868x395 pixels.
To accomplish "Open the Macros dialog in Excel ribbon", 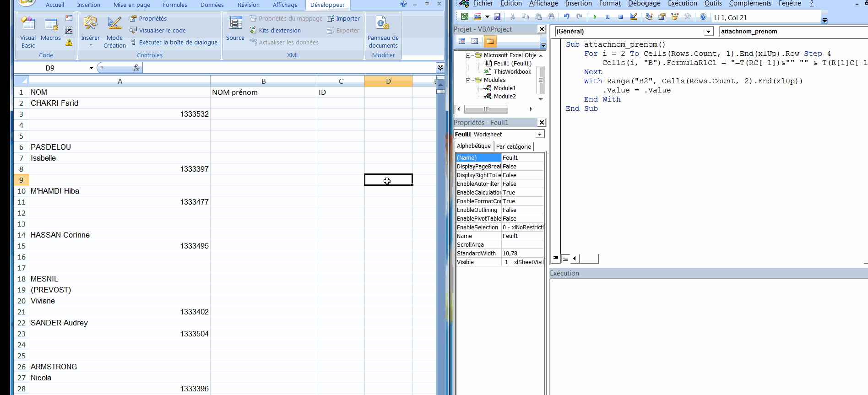I will (51, 30).
